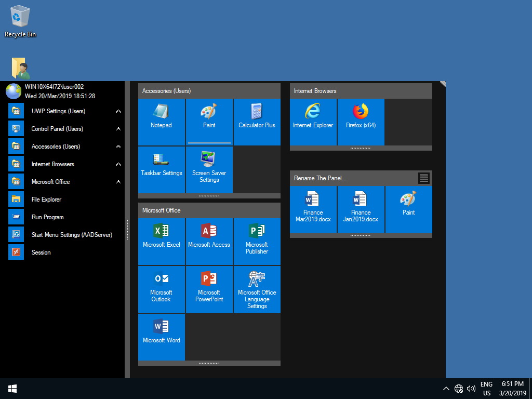Launch Firefox (x64) browser tile
Image resolution: width=532 pixels, height=399 pixels.
click(361, 117)
